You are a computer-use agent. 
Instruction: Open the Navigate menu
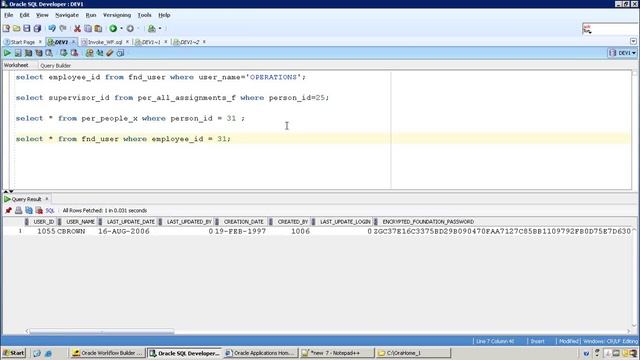tap(67, 15)
